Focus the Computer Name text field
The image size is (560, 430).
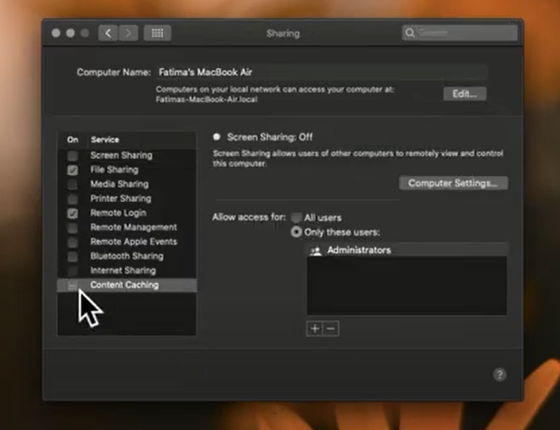[321, 72]
